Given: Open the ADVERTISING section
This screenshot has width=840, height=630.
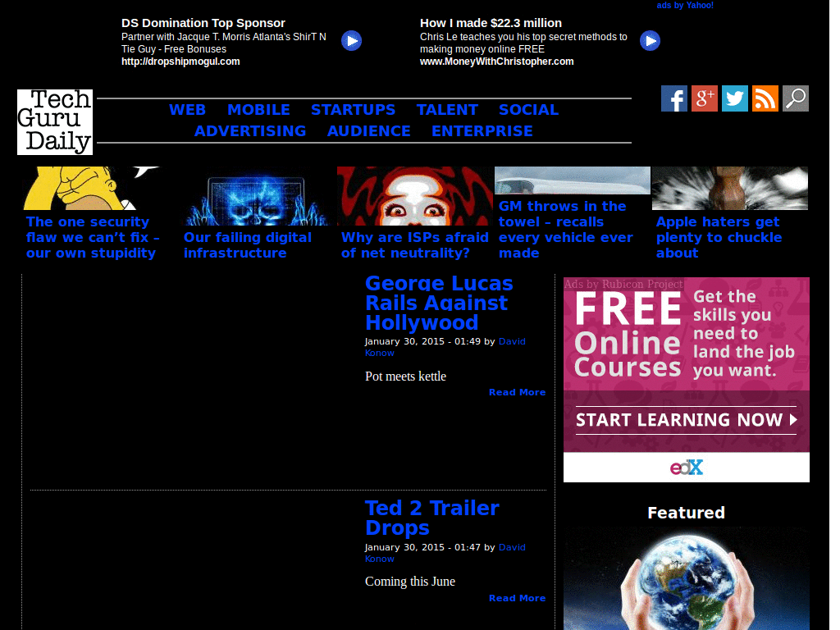Looking at the screenshot, I should [x=250, y=131].
